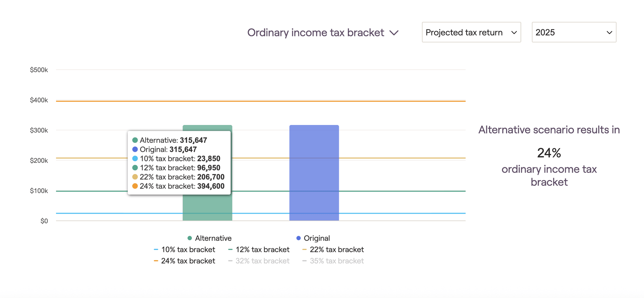Viewport: 644px width, 298px height.
Task: Click the blue Original legend dot
Action: pos(299,238)
